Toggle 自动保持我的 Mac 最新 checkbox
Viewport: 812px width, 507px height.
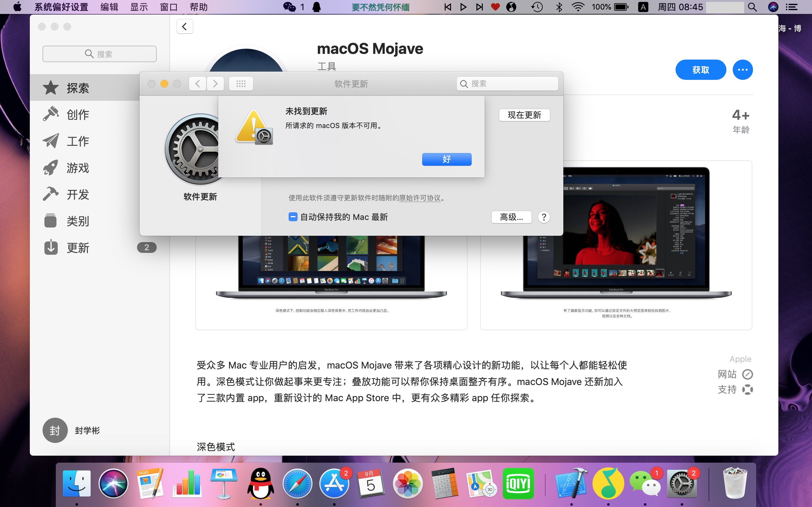coord(292,217)
